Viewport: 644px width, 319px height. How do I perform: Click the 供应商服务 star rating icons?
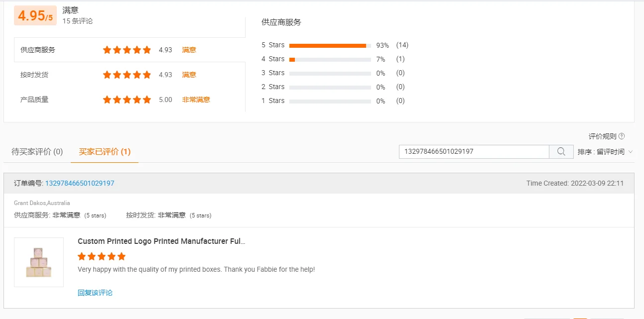tap(127, 50)
